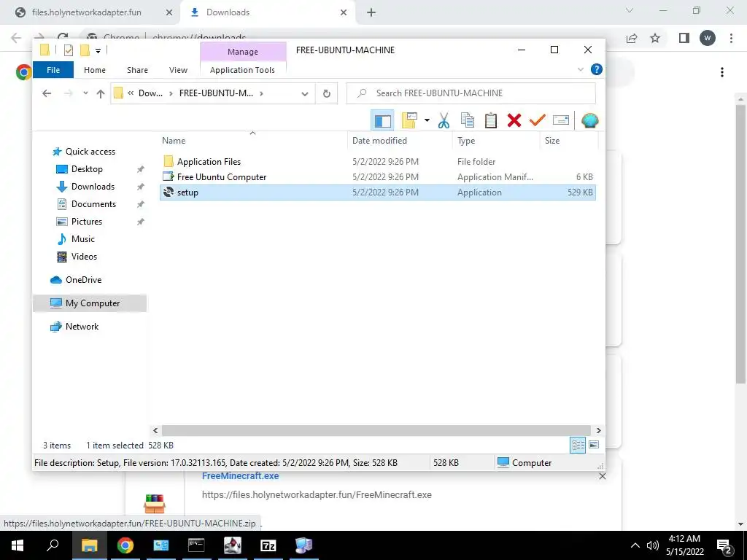Open Windows Start menu
Viewport: 747px width, 560px height.
18,545
